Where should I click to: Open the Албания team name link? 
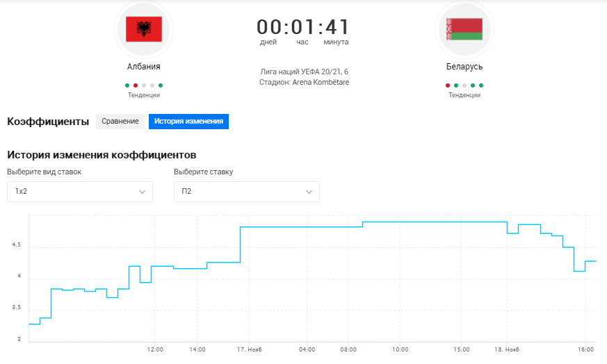(144, 67)
